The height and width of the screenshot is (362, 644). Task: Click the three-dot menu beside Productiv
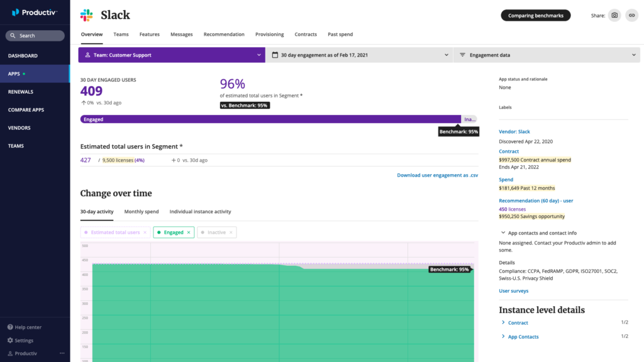[x=62, y=353]
